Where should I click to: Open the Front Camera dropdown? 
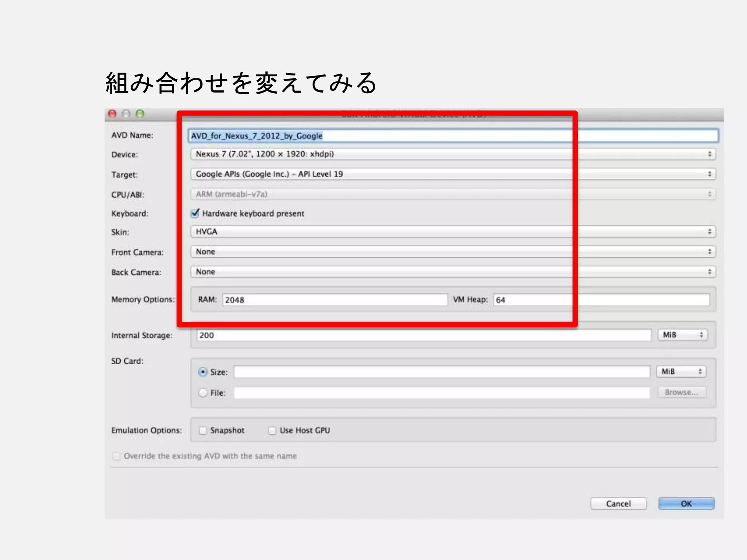(x=453, y=252)
